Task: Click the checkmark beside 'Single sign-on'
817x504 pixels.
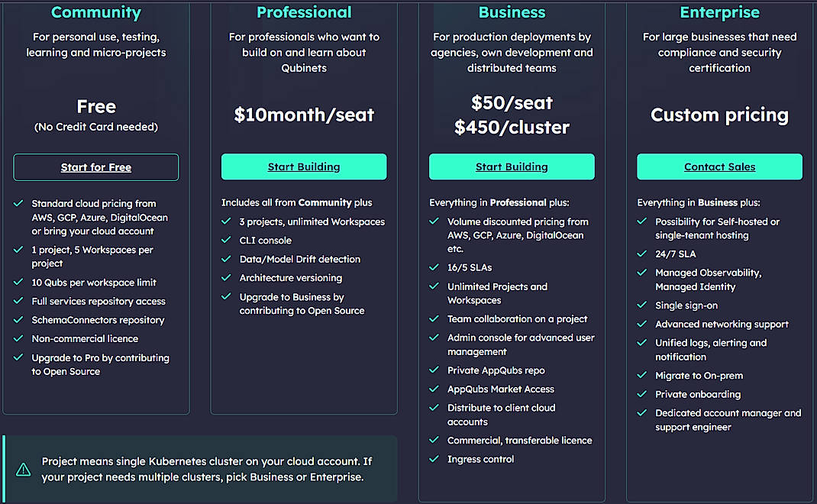Action: [641, 305]
